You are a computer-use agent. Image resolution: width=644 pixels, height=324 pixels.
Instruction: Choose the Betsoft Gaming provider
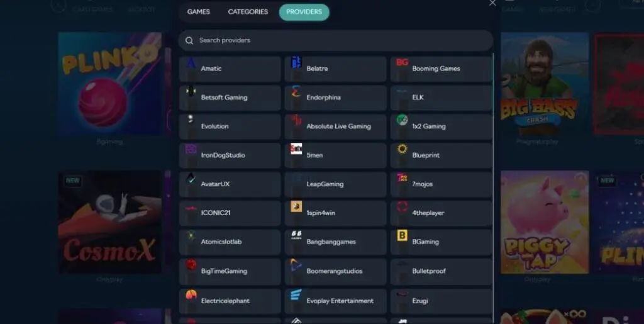(230, 98)
